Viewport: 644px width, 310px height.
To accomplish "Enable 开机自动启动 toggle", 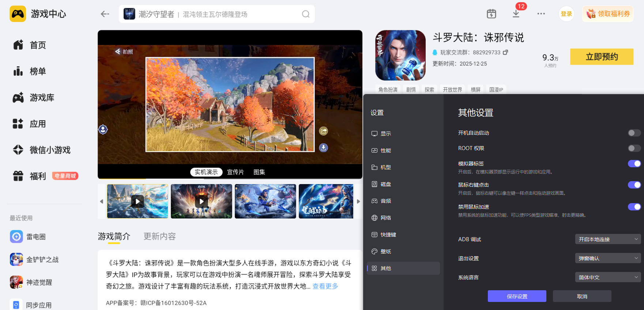I will pyautogui.click(x=634, y=133).
